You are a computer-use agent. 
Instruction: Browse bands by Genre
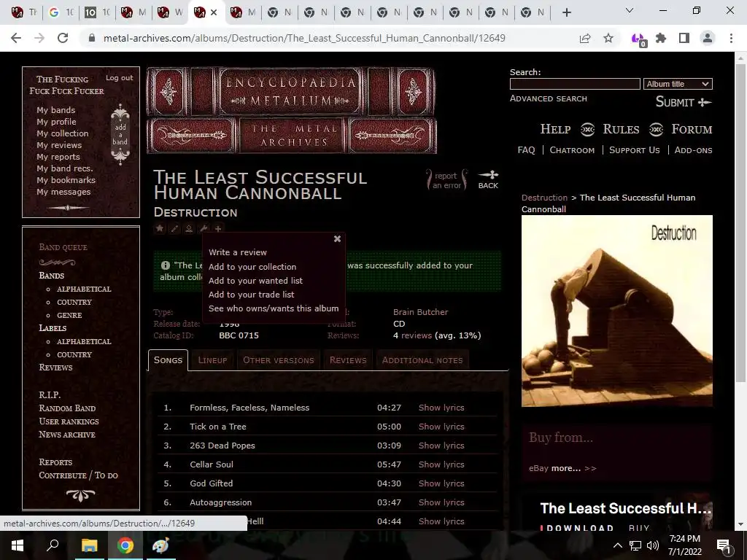click(69, 315)
